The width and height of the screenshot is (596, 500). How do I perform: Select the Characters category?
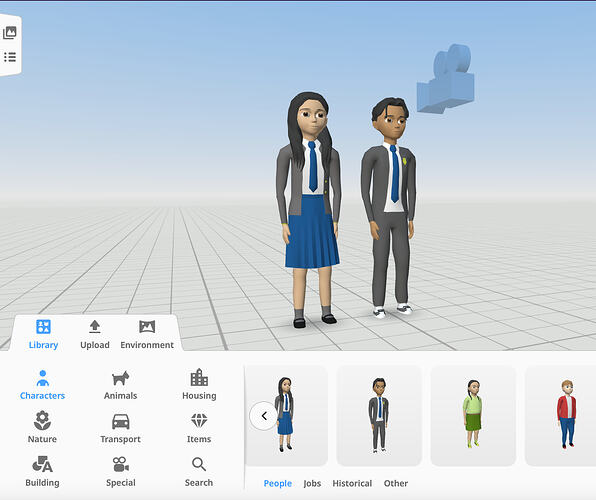tap(43, 385)
